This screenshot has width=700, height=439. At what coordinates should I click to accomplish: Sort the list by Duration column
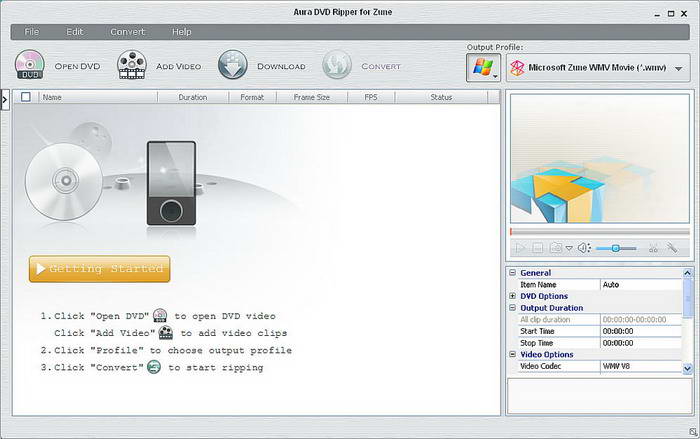(193, 97)
